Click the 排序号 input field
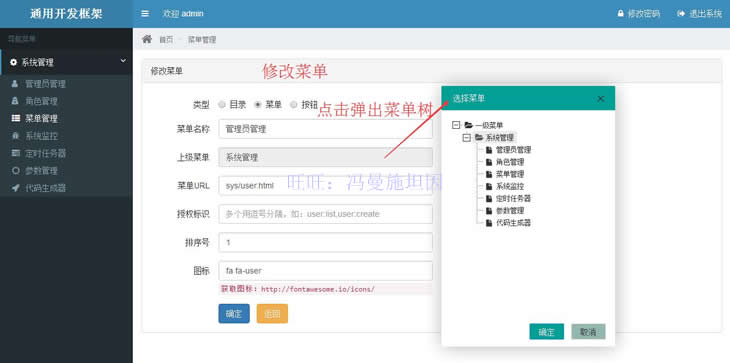This screenshot has height=363, width=730. click(325, 242)
